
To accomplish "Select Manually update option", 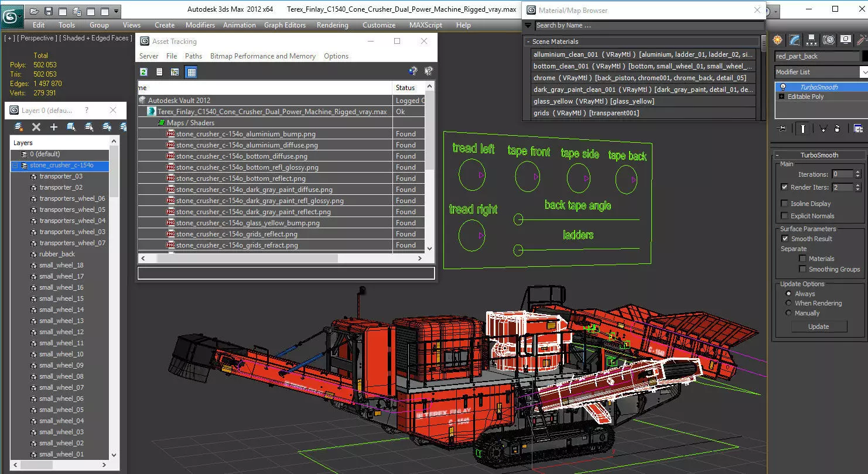I will tap(788, 313).
